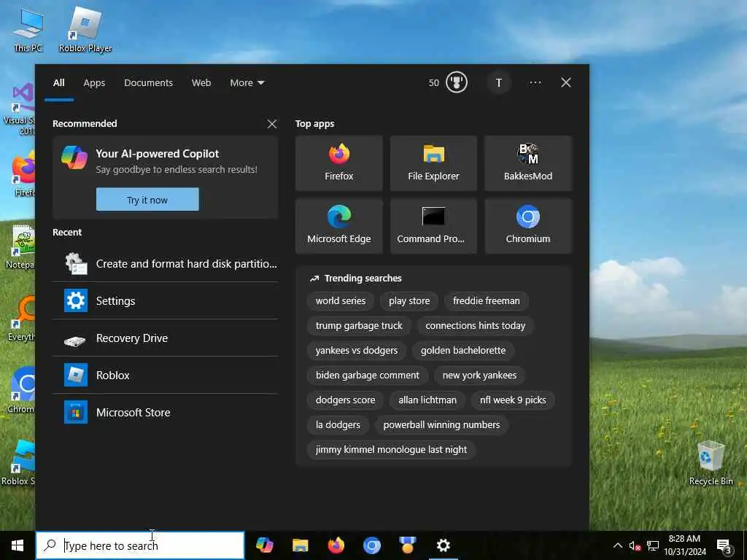
Task: Click the Type here to search box
Action: click(141, 545)
